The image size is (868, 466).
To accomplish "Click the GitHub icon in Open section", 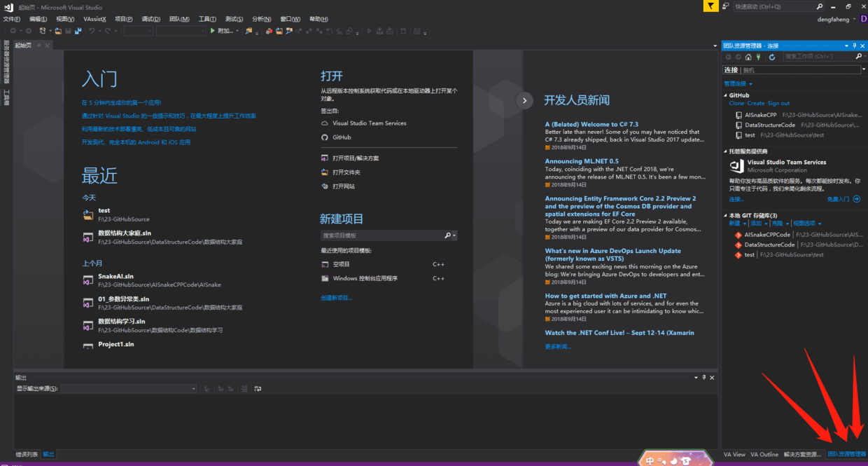I will pos(325,137).
